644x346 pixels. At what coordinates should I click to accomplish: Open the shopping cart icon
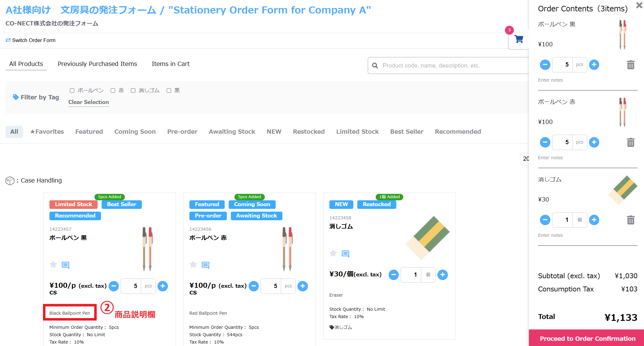point(519,39)
